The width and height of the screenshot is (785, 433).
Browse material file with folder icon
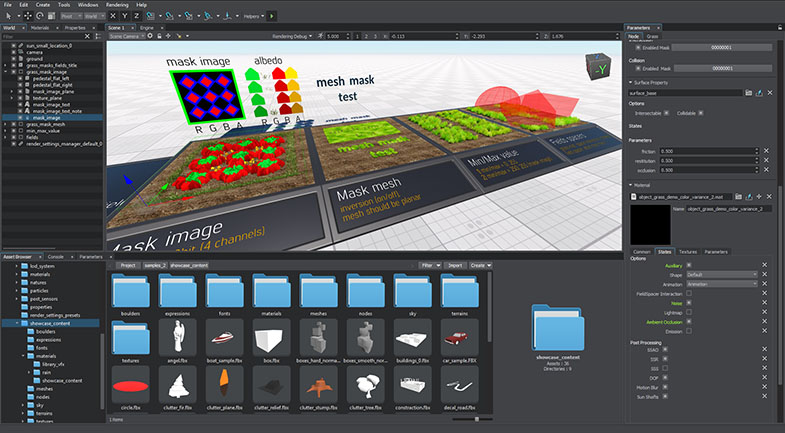738,197
